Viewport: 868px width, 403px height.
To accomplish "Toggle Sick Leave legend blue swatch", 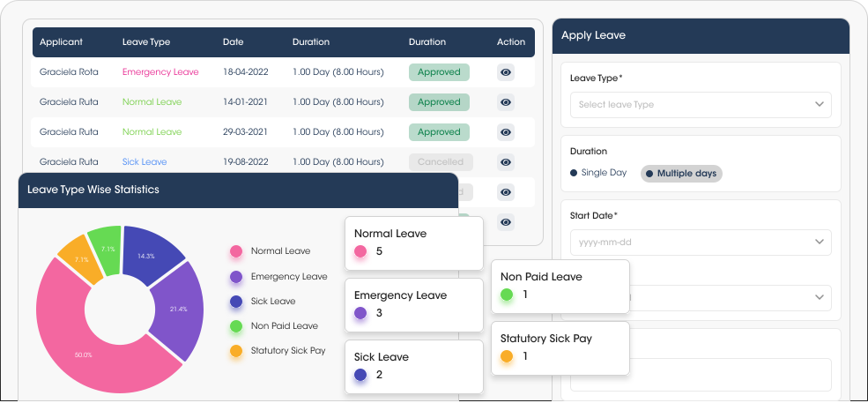I will pos(236,302).
